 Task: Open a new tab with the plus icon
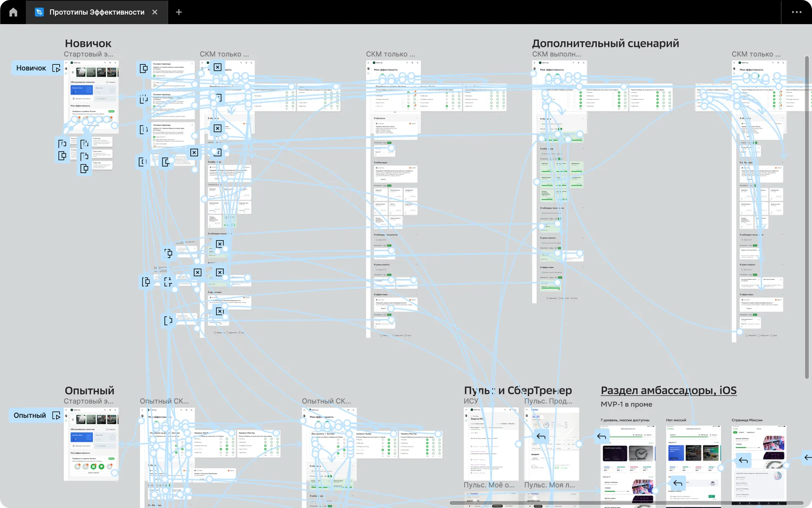coord(179,12)
